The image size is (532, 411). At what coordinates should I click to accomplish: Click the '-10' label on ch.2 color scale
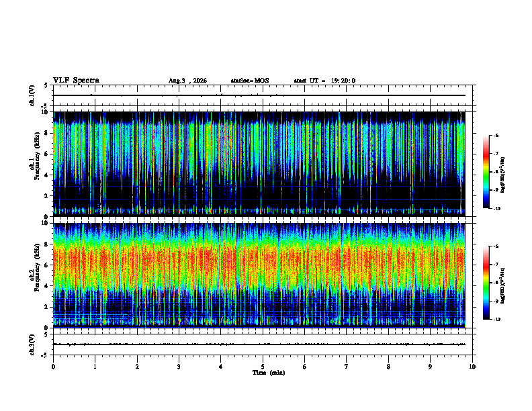496,320
